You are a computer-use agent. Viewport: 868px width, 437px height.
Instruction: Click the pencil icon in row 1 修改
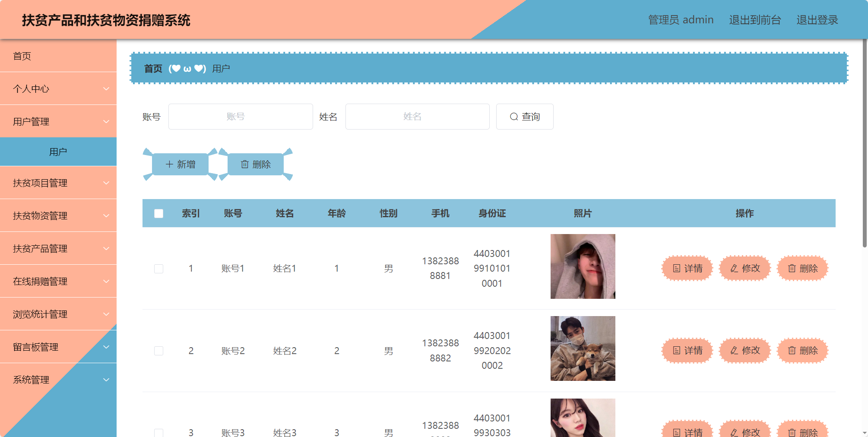(734, 269)
